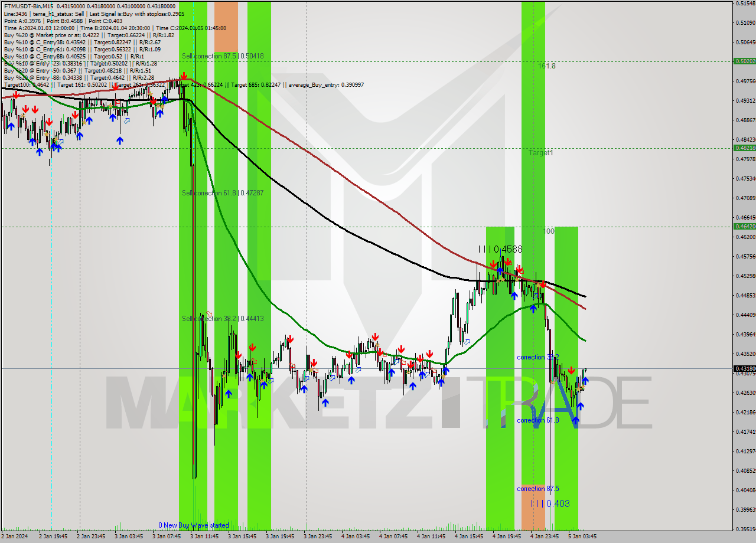Click the 'Sell correction 87.5 | 0.50418' label
756x543 pixels.
tap(223, 56)
